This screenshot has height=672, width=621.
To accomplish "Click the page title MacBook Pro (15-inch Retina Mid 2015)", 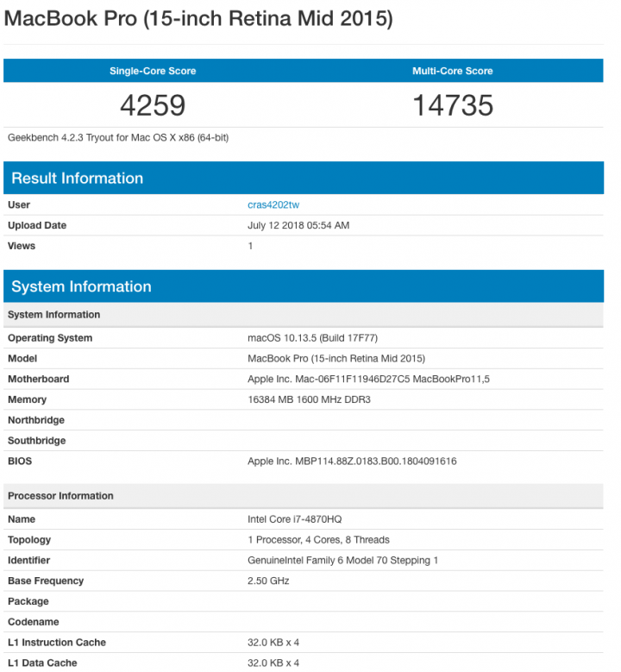I will click(198, 18).
